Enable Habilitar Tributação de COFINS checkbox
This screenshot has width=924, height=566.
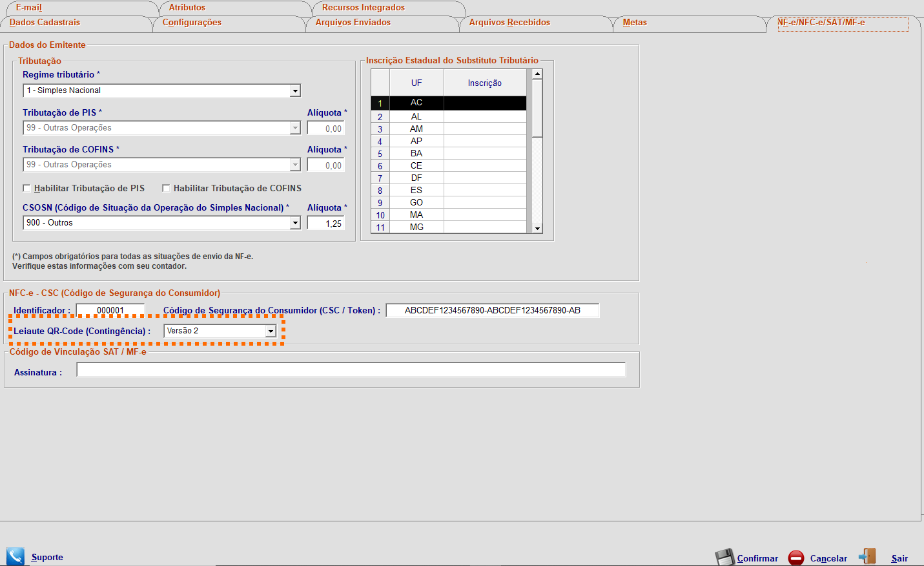click(x=166, y=188)
